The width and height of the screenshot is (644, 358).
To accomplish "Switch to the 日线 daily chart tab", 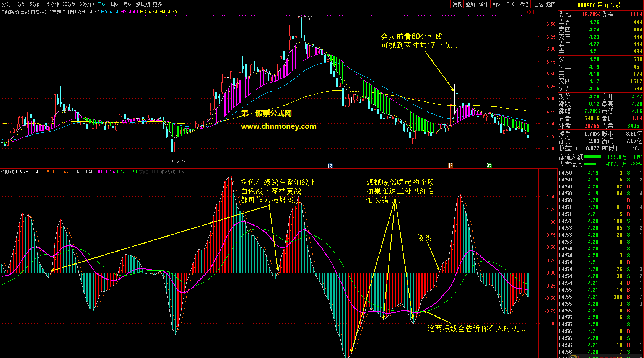I will (102, 4).
